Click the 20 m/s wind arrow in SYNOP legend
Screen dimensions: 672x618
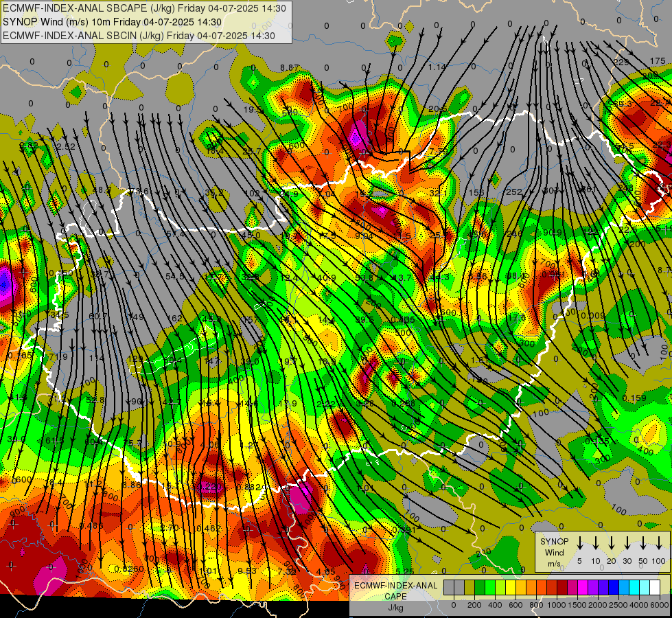pos(612,544)
